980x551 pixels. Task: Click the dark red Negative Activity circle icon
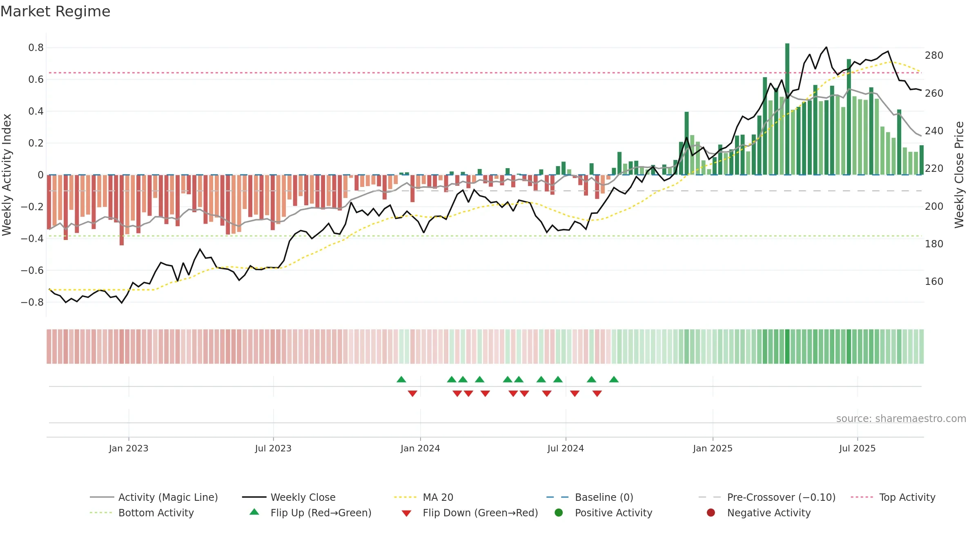click(x=711, y=513)
